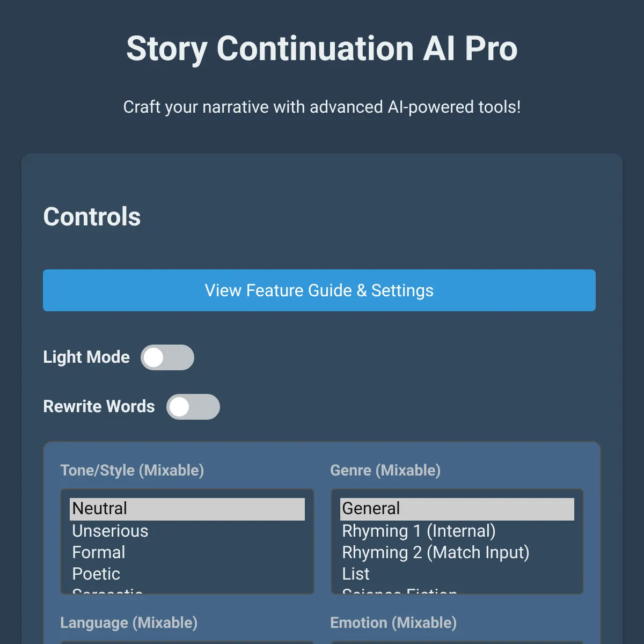The image size is (644, 644).
Task: Choose Rhyming 1 (Internal) genre
Action: 419,531
